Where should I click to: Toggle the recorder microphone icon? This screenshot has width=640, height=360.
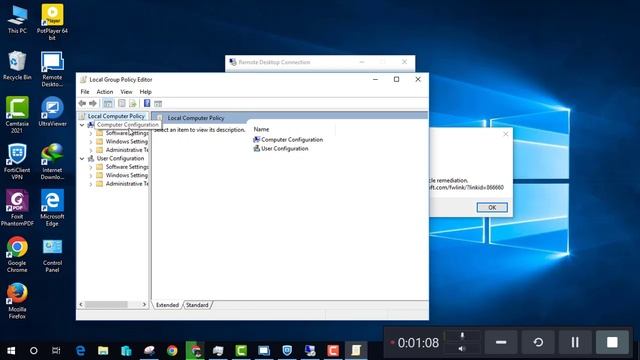point(462,336)
